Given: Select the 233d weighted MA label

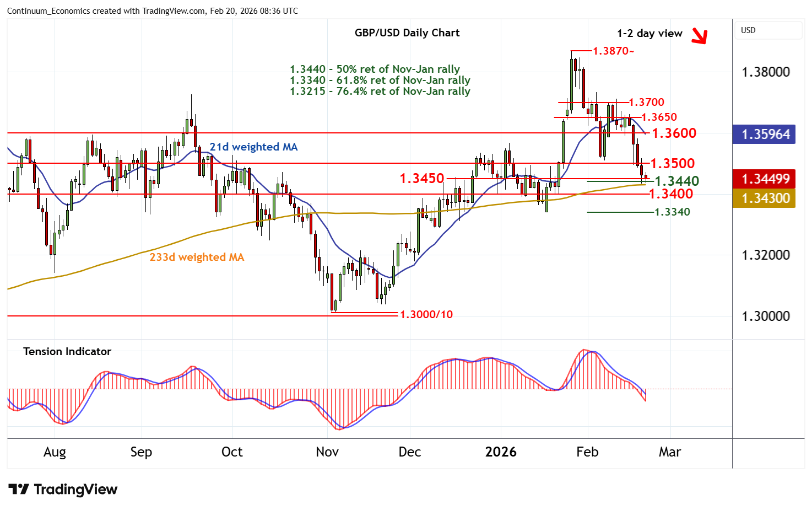Looking at the screenshot, I should click(197, 257).
